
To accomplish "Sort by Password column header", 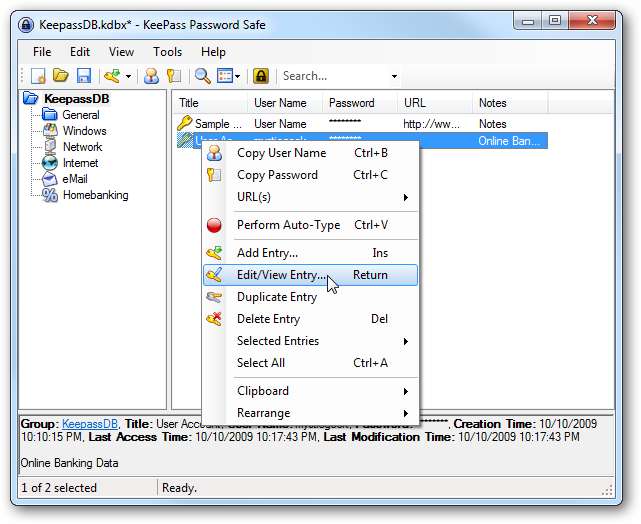I will (x=360, y=103).
